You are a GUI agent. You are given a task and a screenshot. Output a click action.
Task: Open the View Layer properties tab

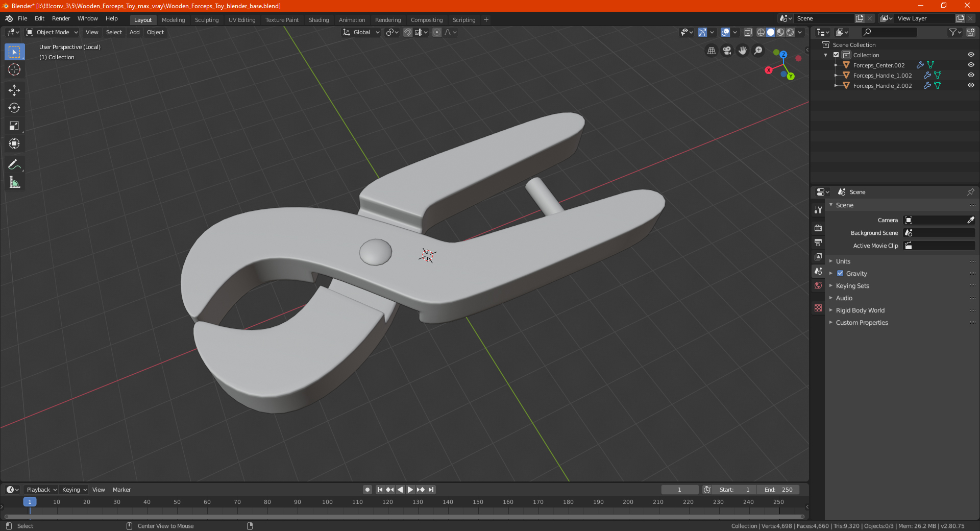[x=818, y=256]
